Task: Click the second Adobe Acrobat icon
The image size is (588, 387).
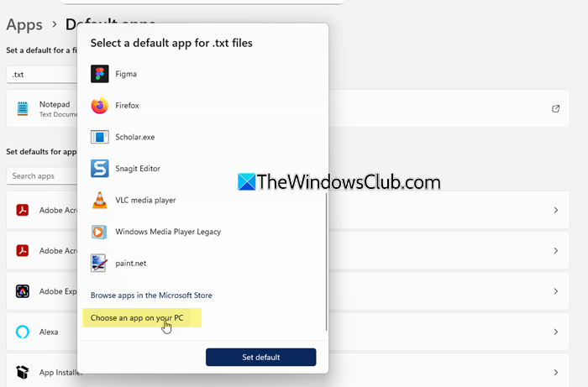Action: [23, 251]
